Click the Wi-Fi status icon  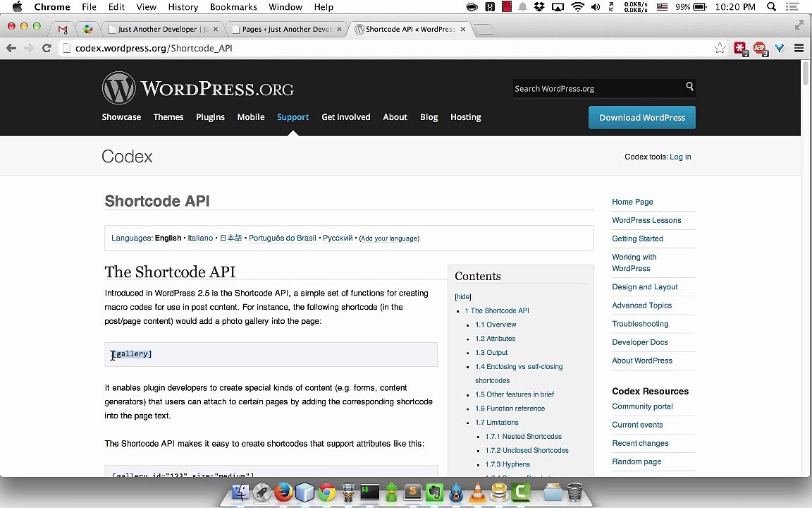pyautogui.click(x=577, y=7)
